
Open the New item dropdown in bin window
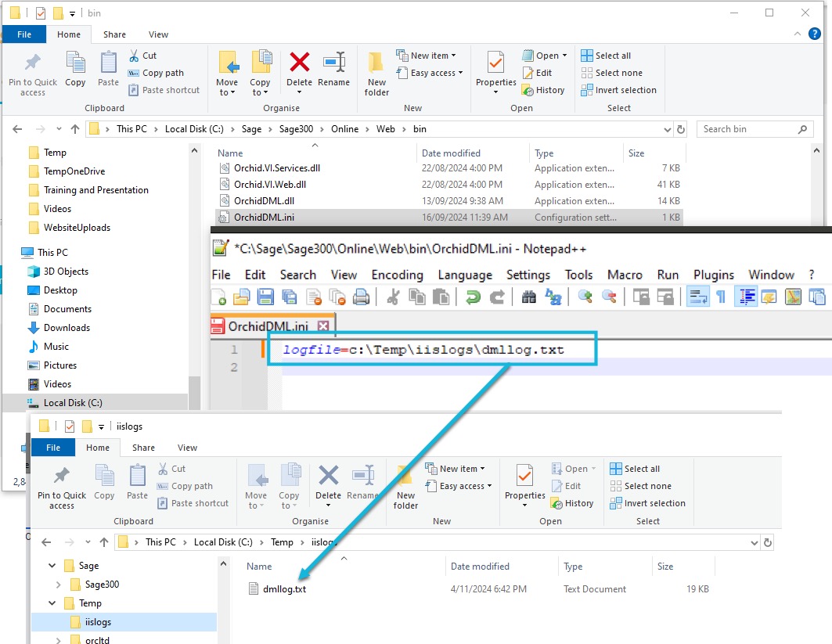coord(426,56)
